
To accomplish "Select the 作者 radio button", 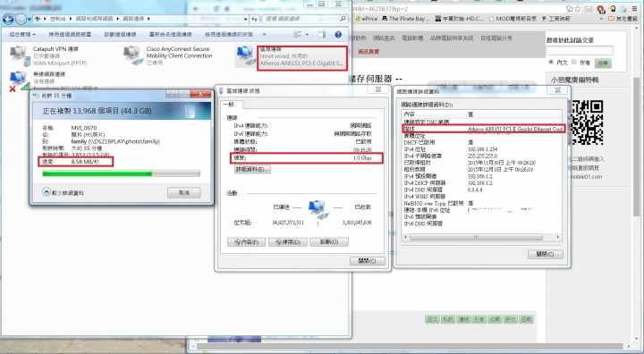I will pos(573,62).
